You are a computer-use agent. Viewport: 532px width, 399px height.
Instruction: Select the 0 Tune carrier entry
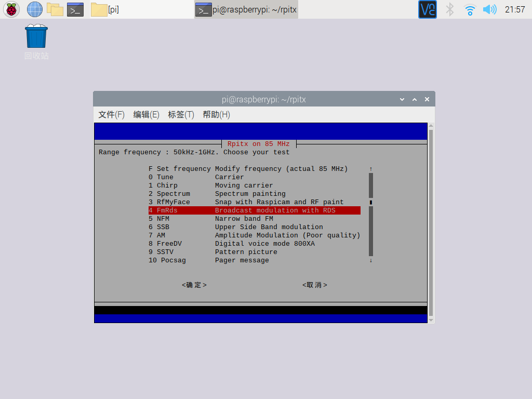(x=255, y=177)
